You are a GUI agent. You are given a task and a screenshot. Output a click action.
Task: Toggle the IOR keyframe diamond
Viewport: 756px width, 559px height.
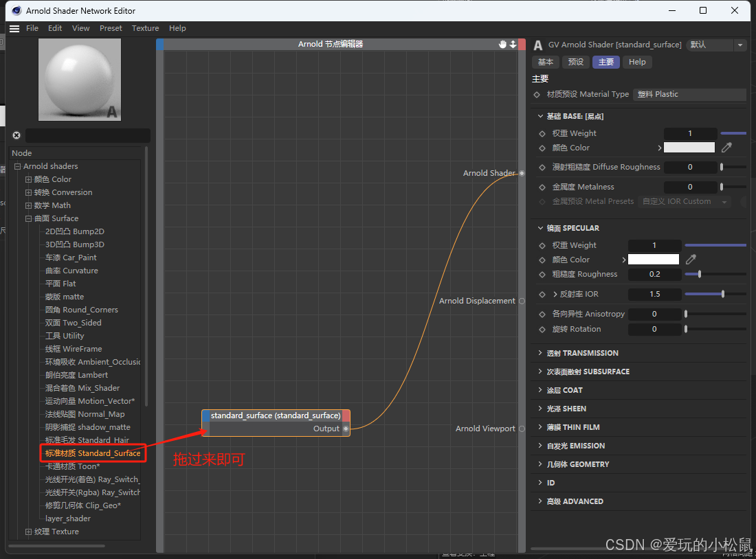pos(542,294)
